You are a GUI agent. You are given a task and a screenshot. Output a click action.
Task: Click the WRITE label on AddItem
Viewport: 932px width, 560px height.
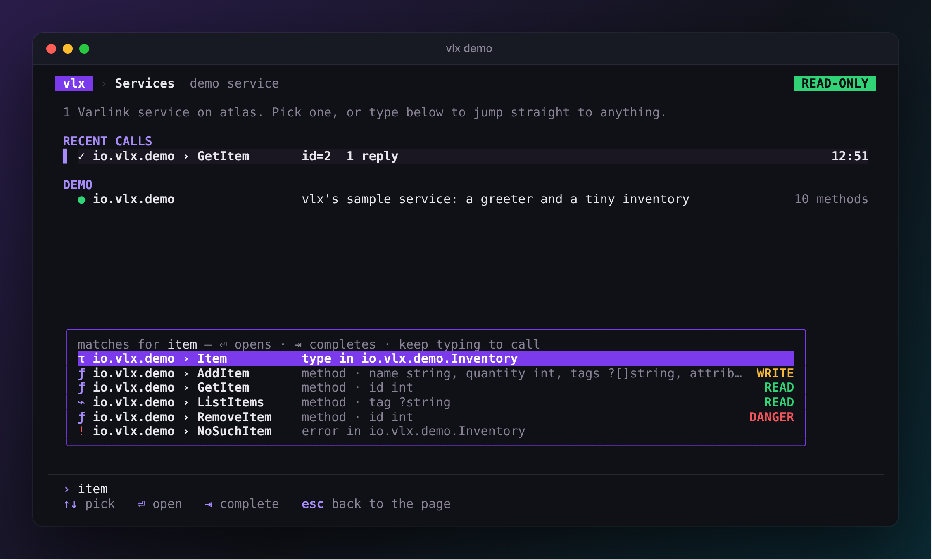(775, 373)
